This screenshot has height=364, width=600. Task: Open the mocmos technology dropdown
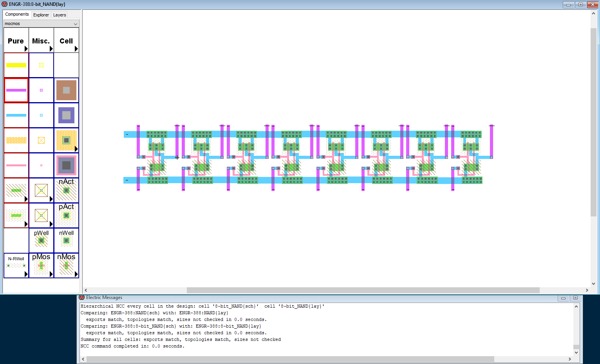[x=41, y=23]
